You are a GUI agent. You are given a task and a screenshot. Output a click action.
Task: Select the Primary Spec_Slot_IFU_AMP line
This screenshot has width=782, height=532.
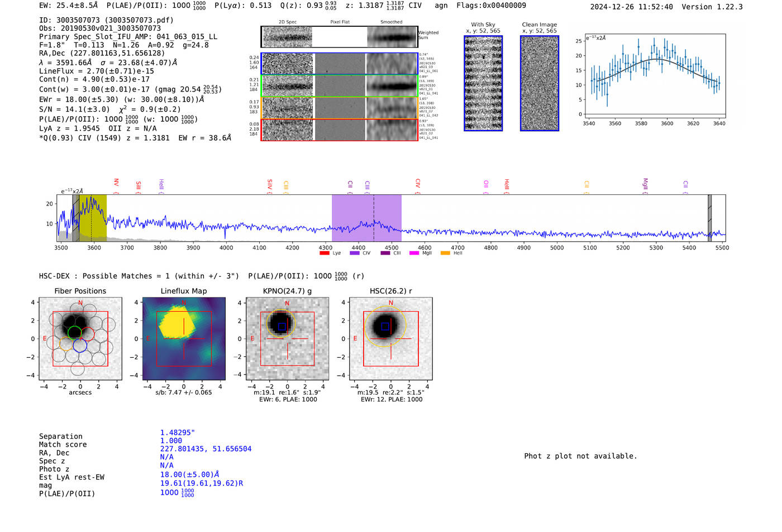128,37
